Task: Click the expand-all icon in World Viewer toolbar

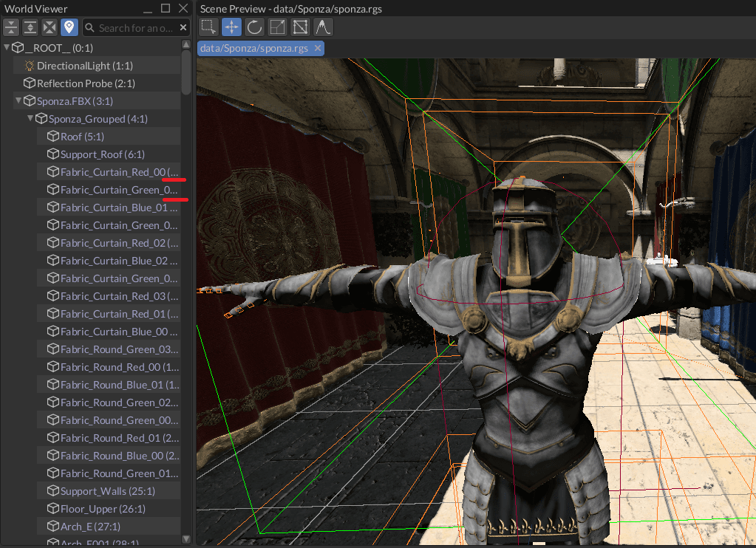Action: click(30, 27)
